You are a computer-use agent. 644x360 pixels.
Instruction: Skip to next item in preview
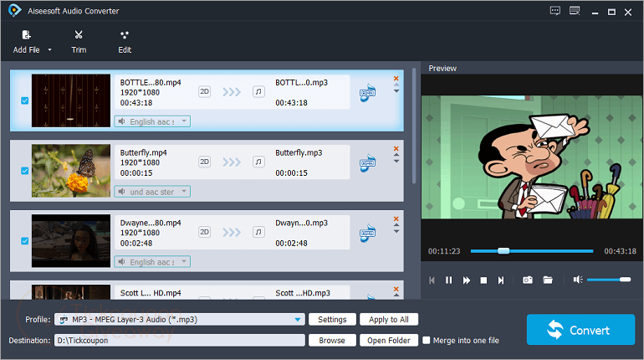pos(501,280)
